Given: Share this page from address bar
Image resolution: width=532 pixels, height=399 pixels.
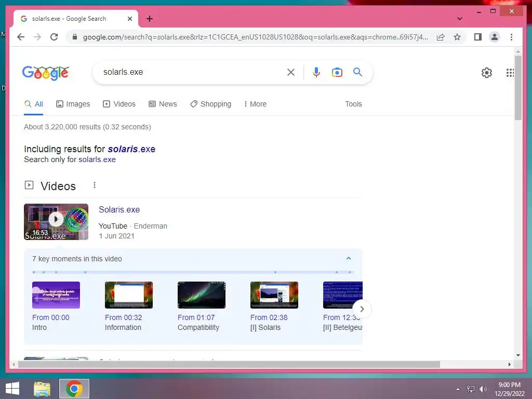Looking at the screenshot, I should click(x=441, y=37).
